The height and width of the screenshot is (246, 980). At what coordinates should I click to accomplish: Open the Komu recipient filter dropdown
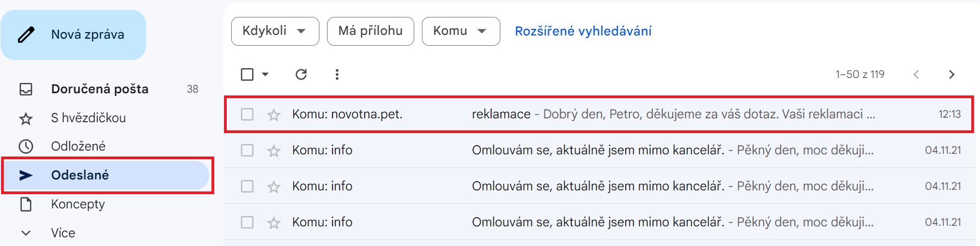461,31
